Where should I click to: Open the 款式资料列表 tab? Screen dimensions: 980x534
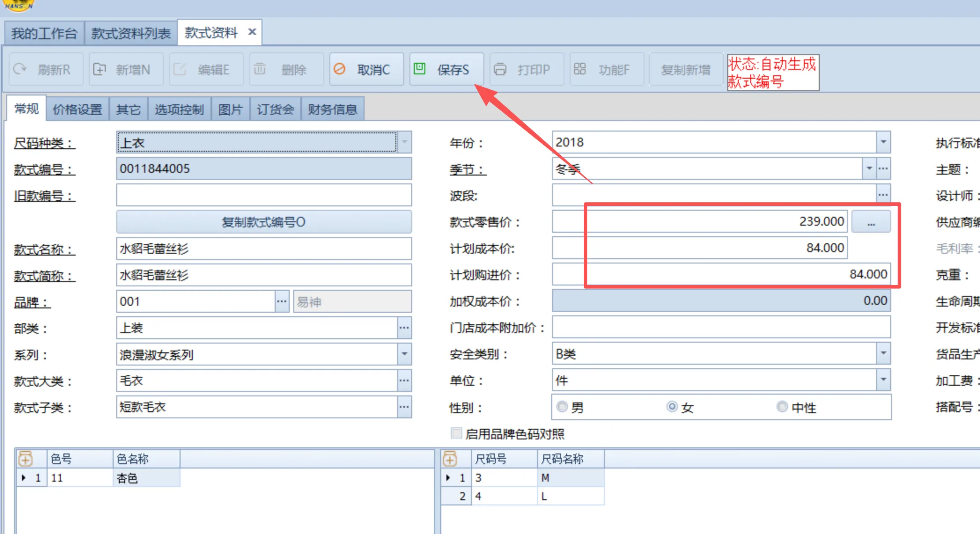tap(131, 33)
